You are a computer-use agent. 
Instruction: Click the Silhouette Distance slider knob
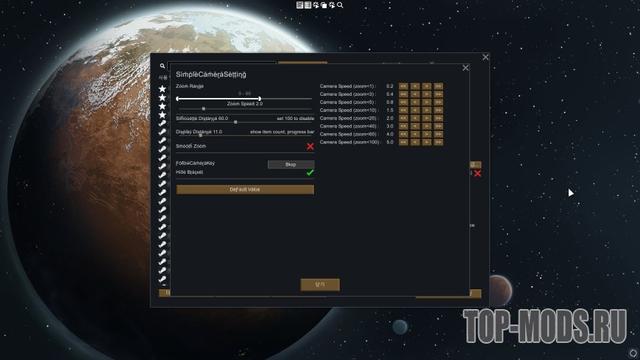point(236,122)
